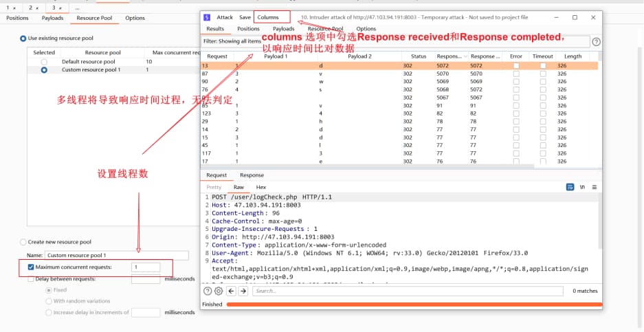The height and width of the screenshot is (332, 644).
Task: Sort by the Response received column arrow
Action: tap(465, 56)
